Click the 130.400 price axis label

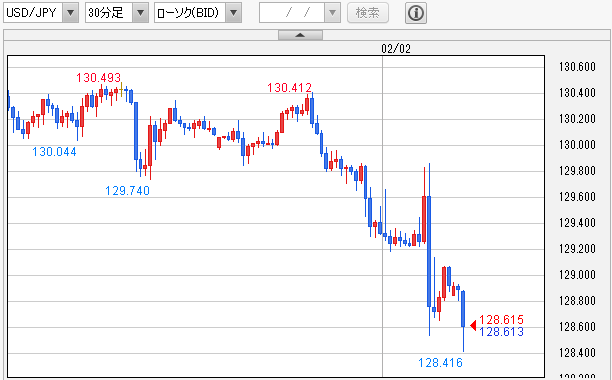pyautogui.click(x=577, y=93)
